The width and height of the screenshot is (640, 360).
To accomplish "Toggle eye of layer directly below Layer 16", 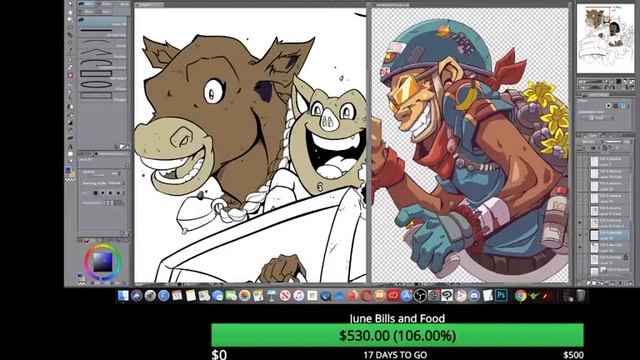I will (580, 247).
